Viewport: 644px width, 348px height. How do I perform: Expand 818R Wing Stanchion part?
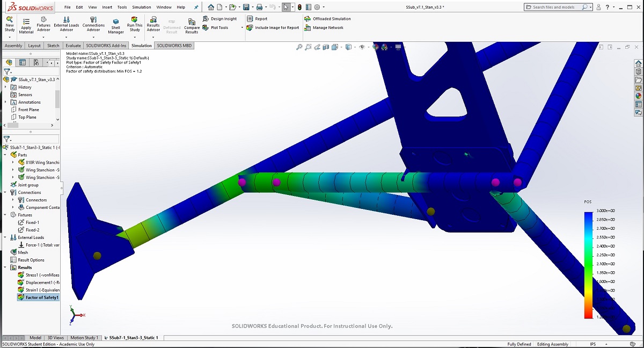pyautogui.click(x=13, y=162)
